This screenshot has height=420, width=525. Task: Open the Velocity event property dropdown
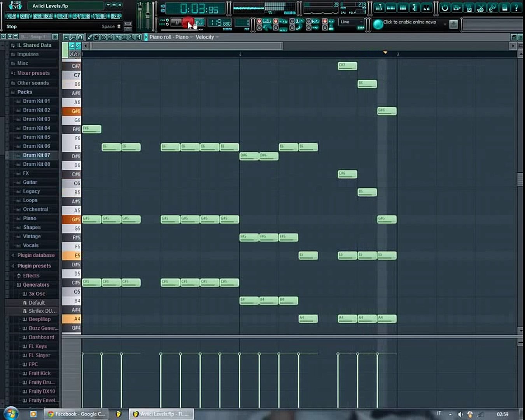pos(207,37)
